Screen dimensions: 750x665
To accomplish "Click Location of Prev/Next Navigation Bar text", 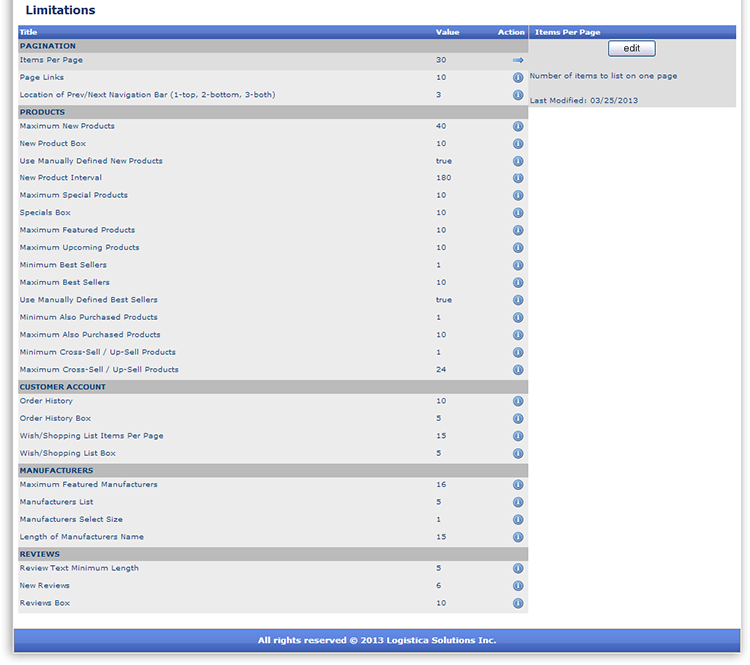I will (x=147, y=95).
